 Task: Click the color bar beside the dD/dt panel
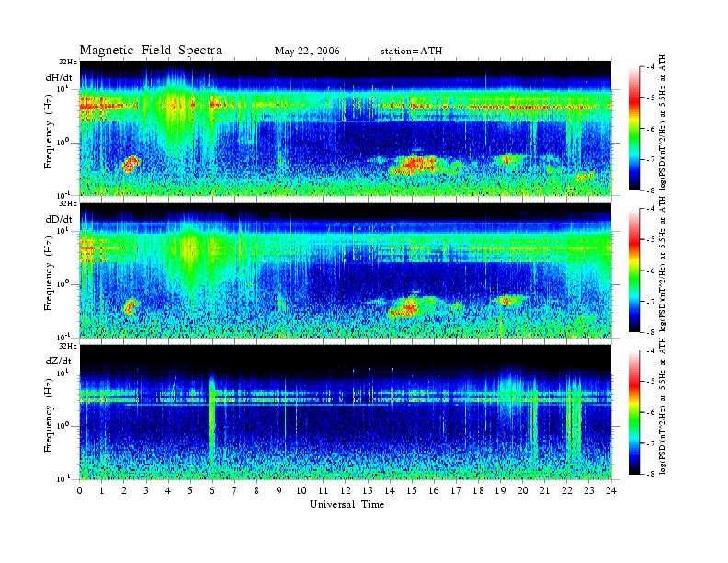(633, 270)
